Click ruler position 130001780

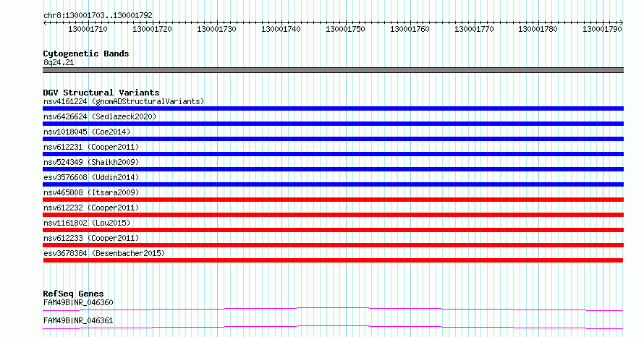(x=538, y=29)
